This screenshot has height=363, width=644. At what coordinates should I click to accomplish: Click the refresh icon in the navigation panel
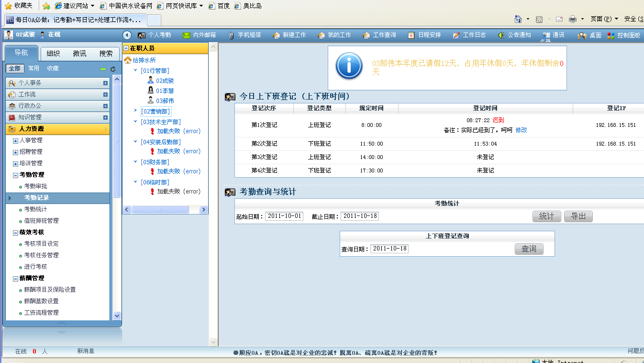[113, 69]
